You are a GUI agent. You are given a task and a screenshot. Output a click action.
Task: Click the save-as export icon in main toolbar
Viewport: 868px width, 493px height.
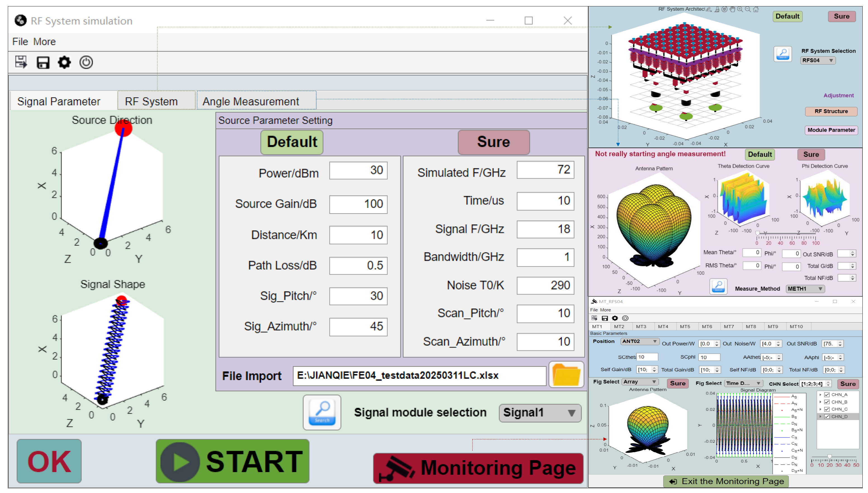point(21,62)
